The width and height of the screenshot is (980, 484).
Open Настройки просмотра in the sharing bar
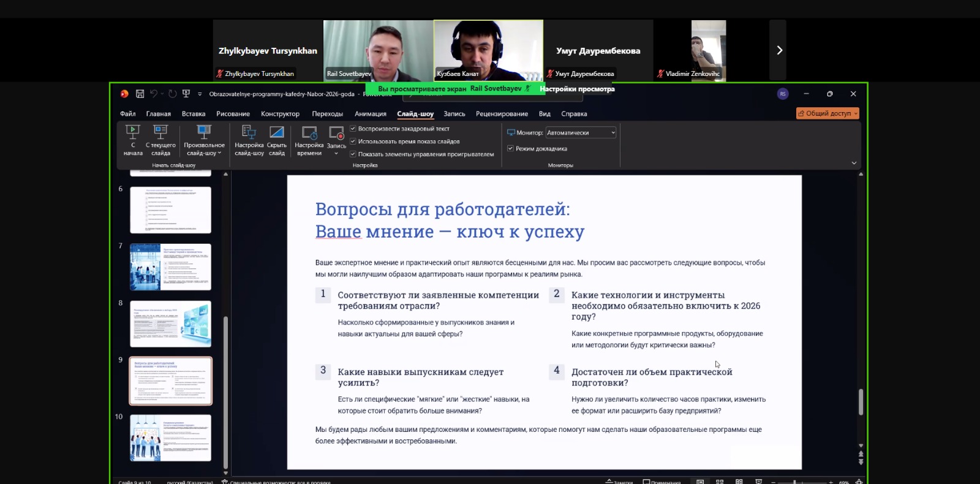[x=577, y=89]
